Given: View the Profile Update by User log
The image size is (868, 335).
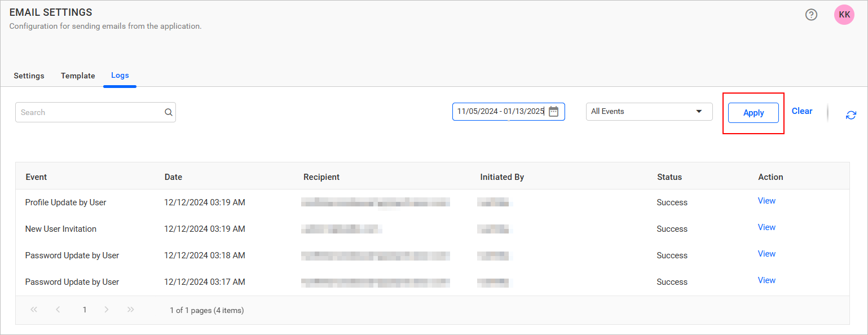Looking at the screenshot, I should [x=766, y=200].
